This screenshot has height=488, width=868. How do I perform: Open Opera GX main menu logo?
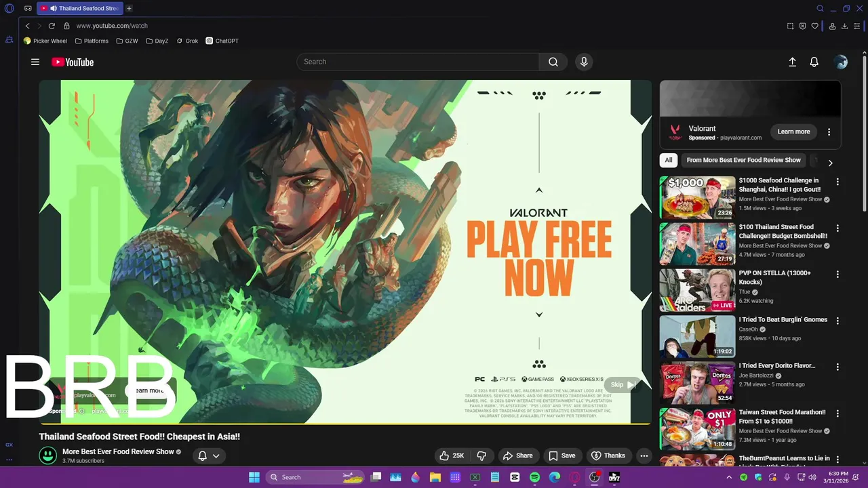point(9,8)
